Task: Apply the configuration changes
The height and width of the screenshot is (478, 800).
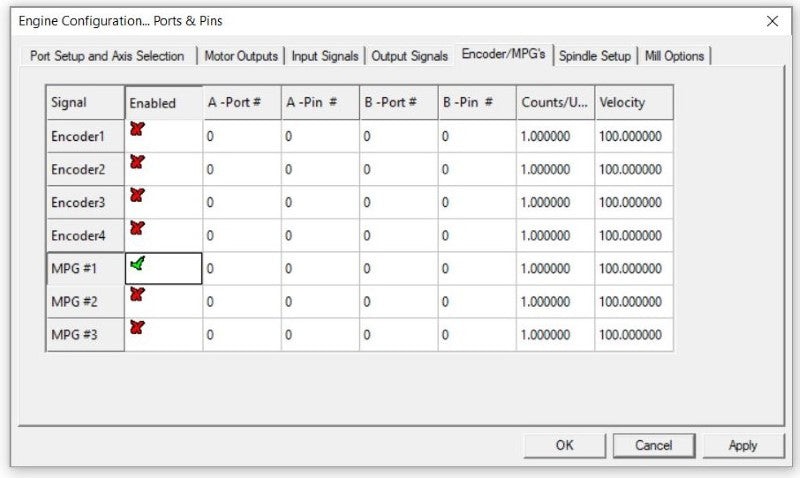Action: pyautogui.click(x=742, y=445)
